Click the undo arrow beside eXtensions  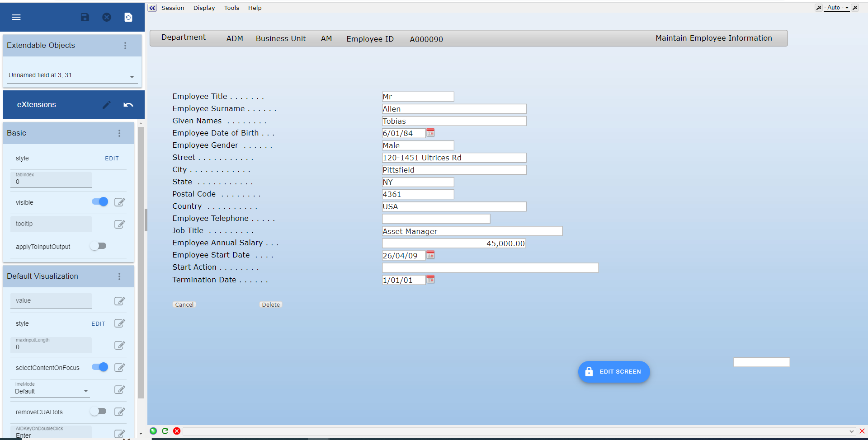click(x=128, y=105)
